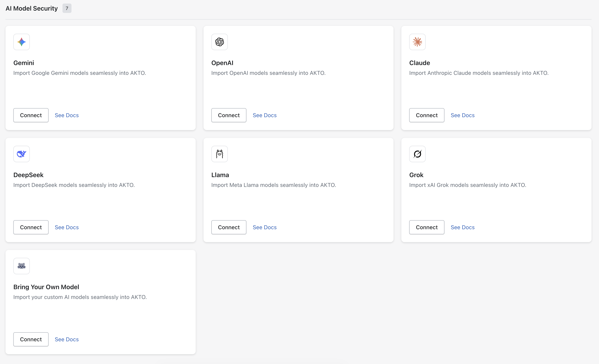Image resolution: width=599 pixels, height=364 pixels.
Task: Click the Grok logo icon
Action: 417,154
